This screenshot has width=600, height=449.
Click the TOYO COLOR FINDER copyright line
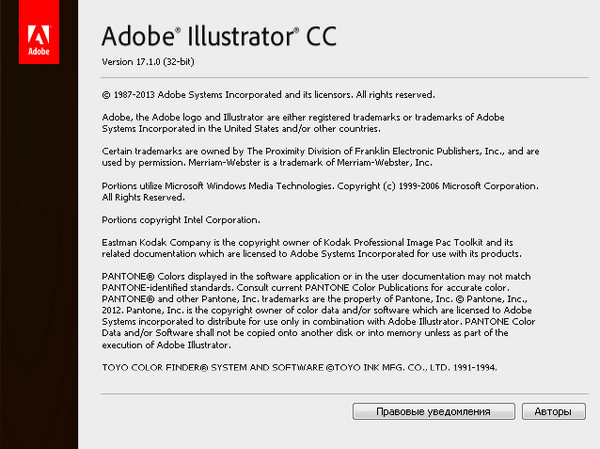coord(299,368)
